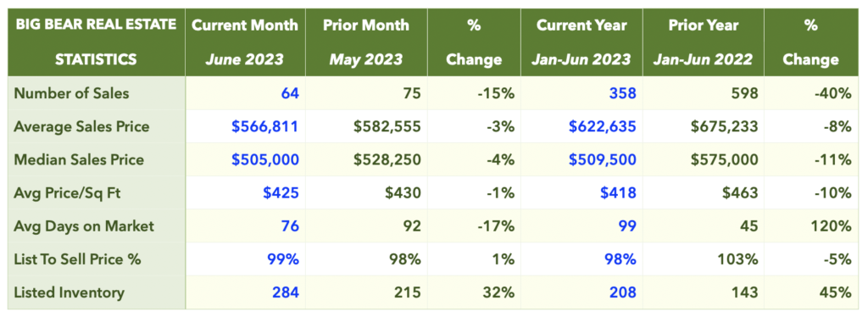Click the $675,233 prior year average price
868x317 pixels.
[x=724, y=126]
